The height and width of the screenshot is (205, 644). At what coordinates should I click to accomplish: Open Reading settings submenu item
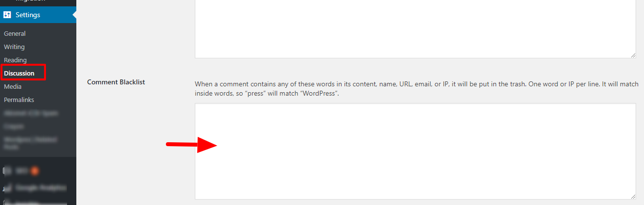tap(15, 60)
